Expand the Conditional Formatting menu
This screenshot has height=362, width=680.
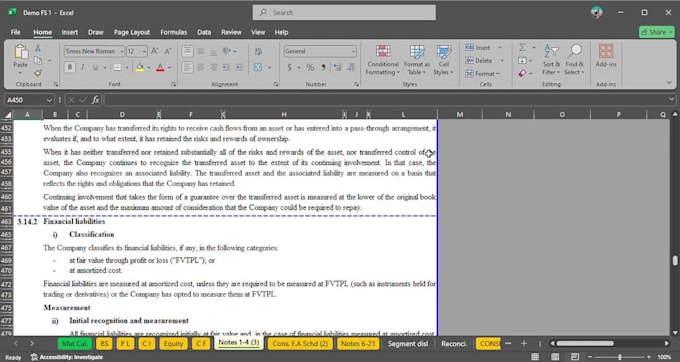pos(382,60)
